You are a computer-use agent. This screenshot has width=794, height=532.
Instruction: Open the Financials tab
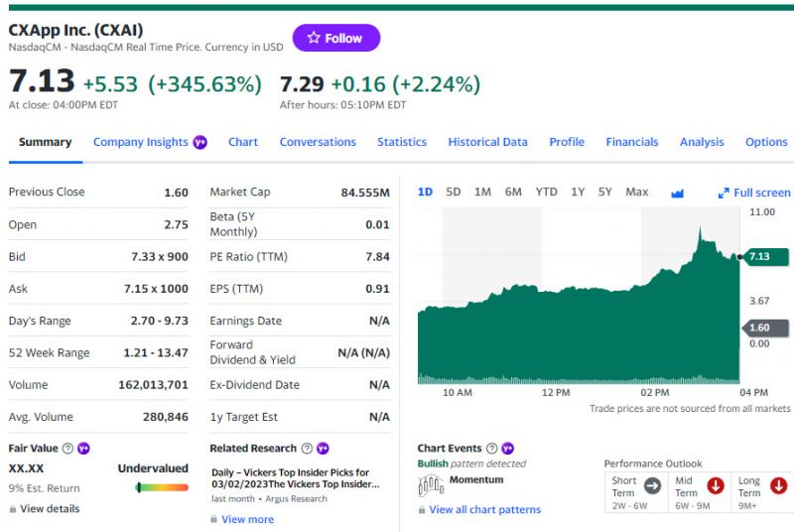(x=632, y=142)
